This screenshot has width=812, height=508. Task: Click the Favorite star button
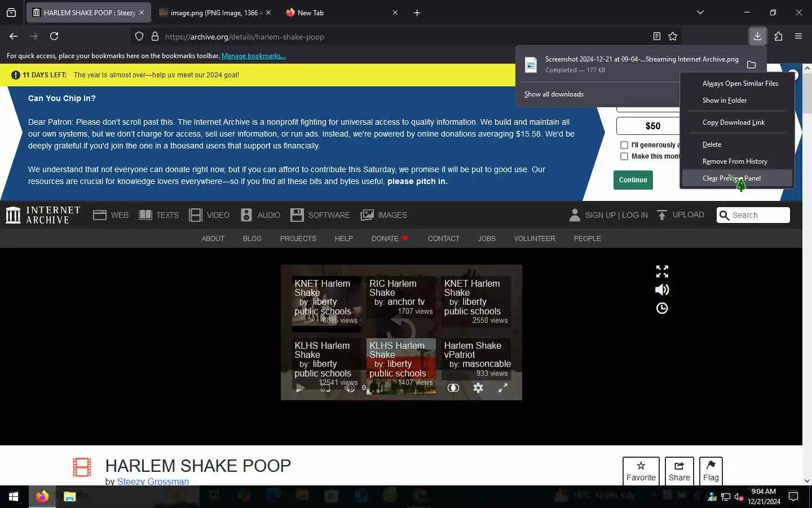tap(641, 471)
